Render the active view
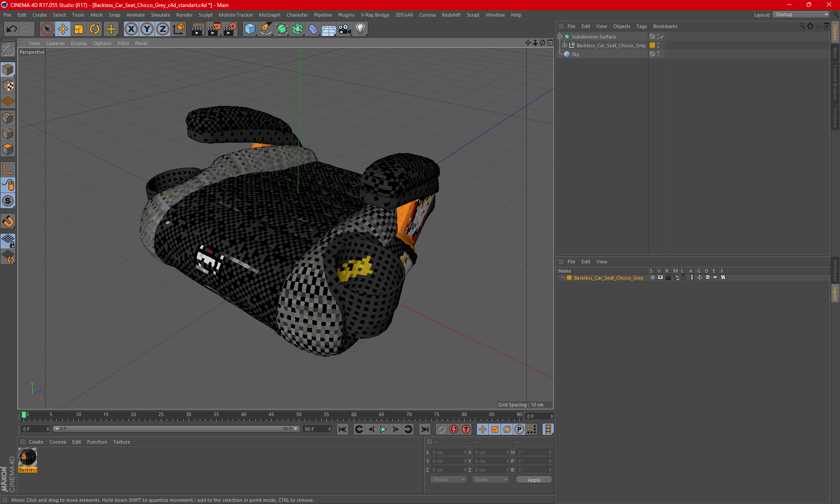840x504 pixels. point(198,29)
